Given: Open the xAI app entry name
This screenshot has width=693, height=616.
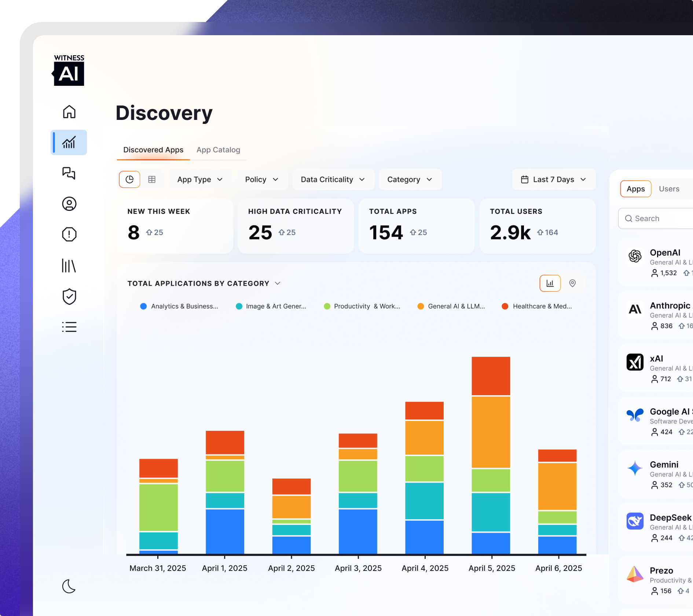Looking at the screenshot, I should click(x=656, y=359).
